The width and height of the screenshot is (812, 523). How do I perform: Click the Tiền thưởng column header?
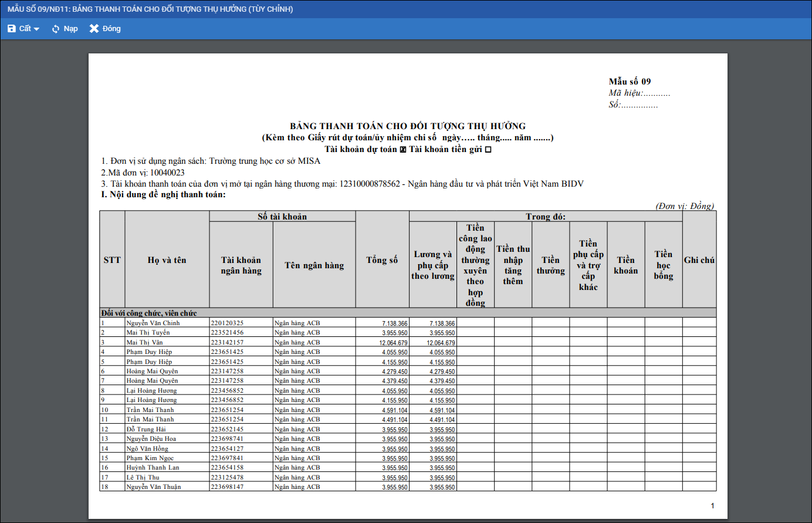tap(550, 265)
